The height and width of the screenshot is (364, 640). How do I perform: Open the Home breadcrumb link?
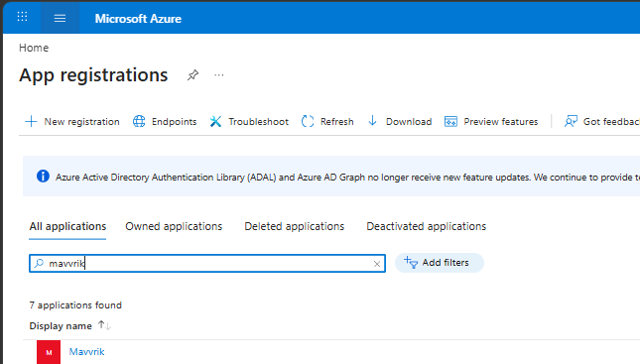[x=34, y=48]
